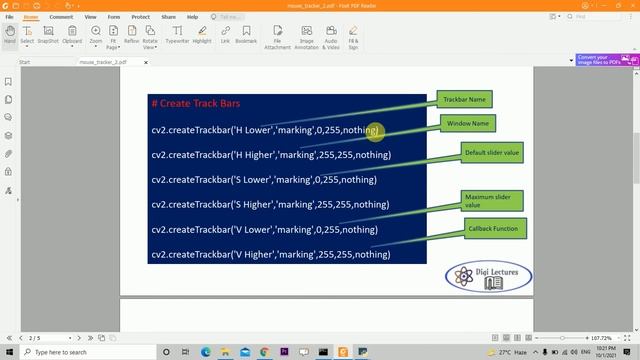Click the zoom out minus button
The image size is (640, 360).
pos(537,338)
